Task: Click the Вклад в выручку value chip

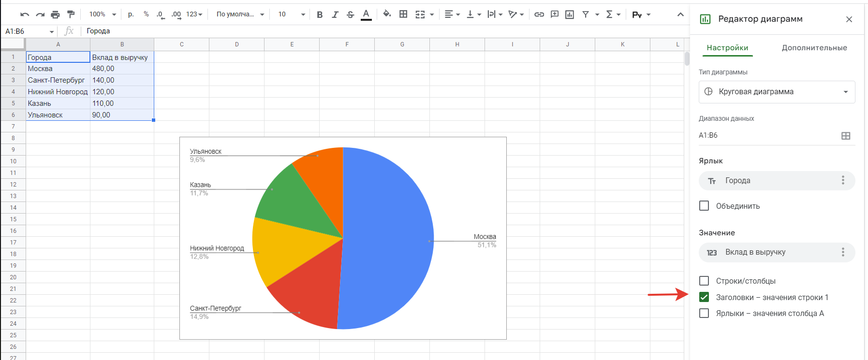Action: point(769,252)
